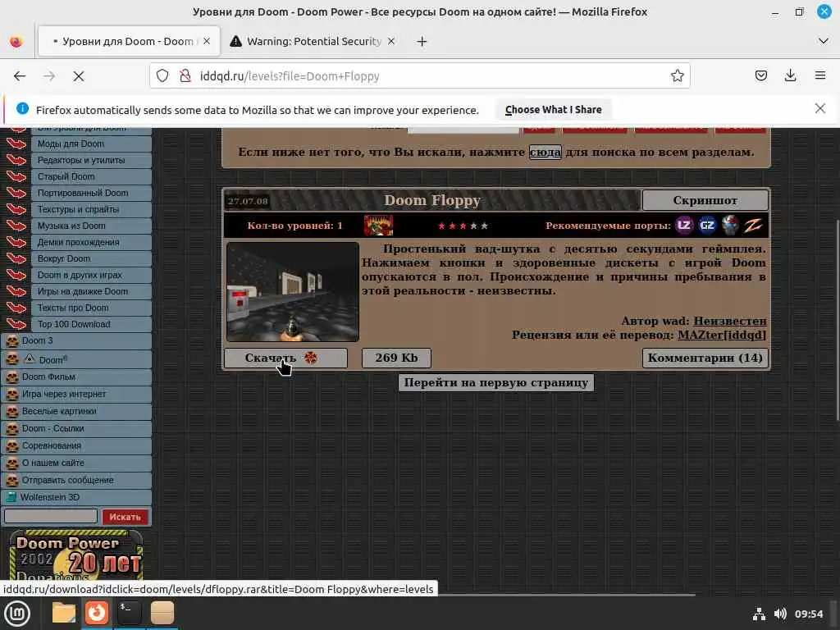The image size is (840, 630).
Task: Expand Игра через интернет sidebar section
Action: click(x=76, y=395)
